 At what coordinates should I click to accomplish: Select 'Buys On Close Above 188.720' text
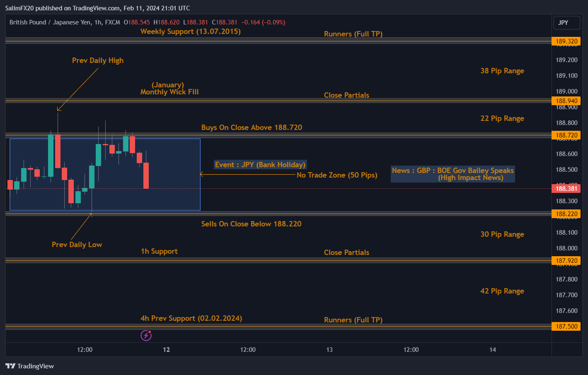[x=252, y=127]
